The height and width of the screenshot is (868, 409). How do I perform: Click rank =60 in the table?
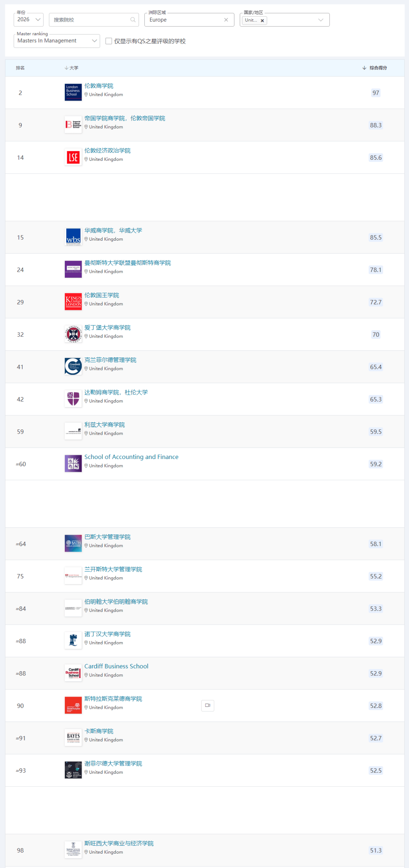[21, 464]
